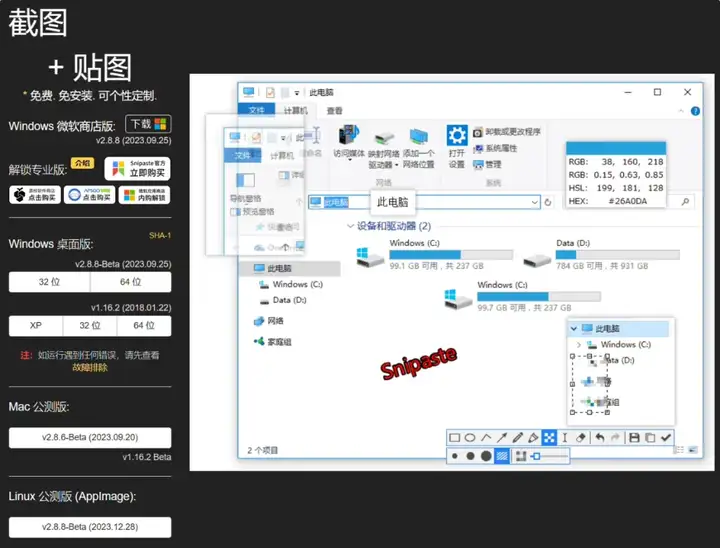Click 管理 in the ribbon

(x=487, y=164)
